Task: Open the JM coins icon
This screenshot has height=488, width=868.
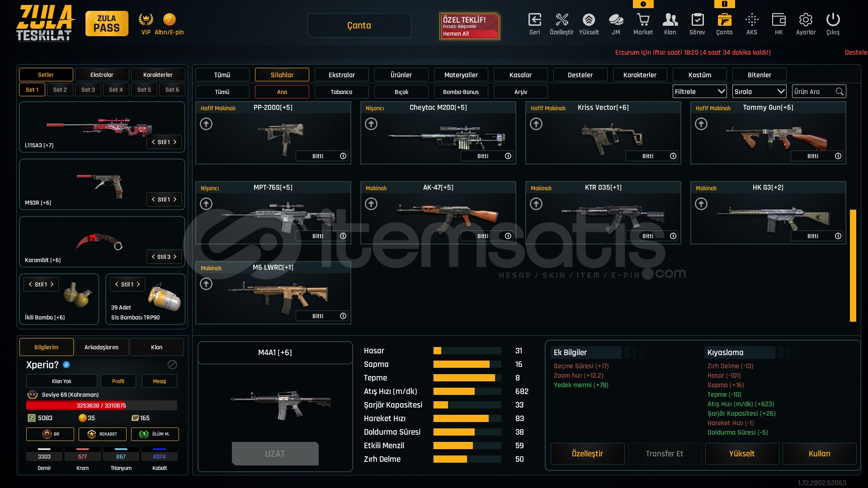Action: click(x=616, y=19)
